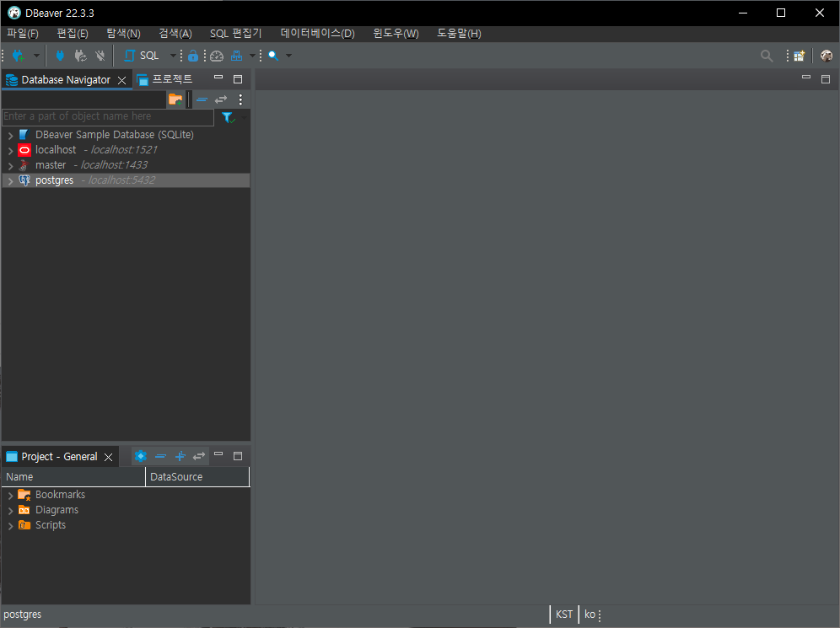Open dropdown next to search magnifier
The width and height of the screenshot is (840, 628).
point(288,56)
